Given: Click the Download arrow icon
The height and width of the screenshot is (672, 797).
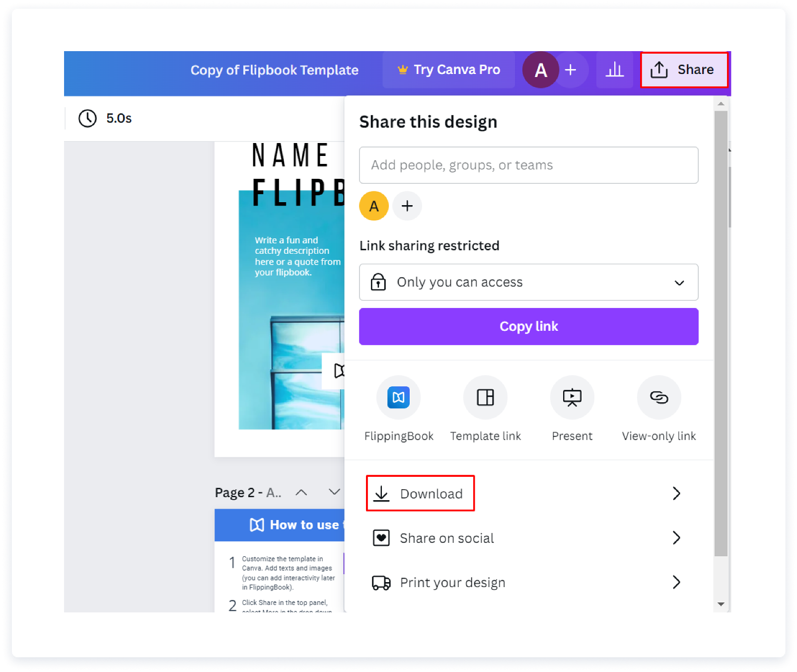Looking at the screenshot, I should pos(381,493).
